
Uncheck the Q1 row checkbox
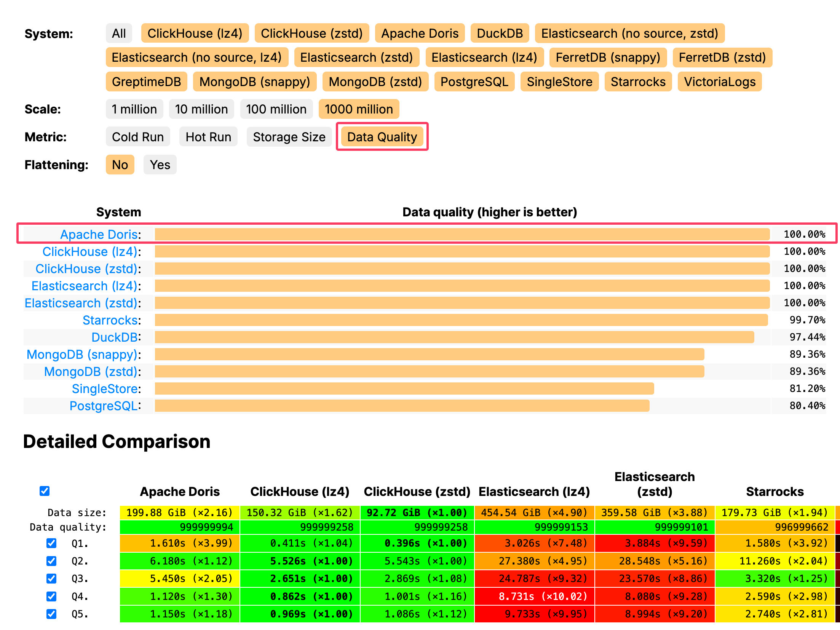pos(51,544)
